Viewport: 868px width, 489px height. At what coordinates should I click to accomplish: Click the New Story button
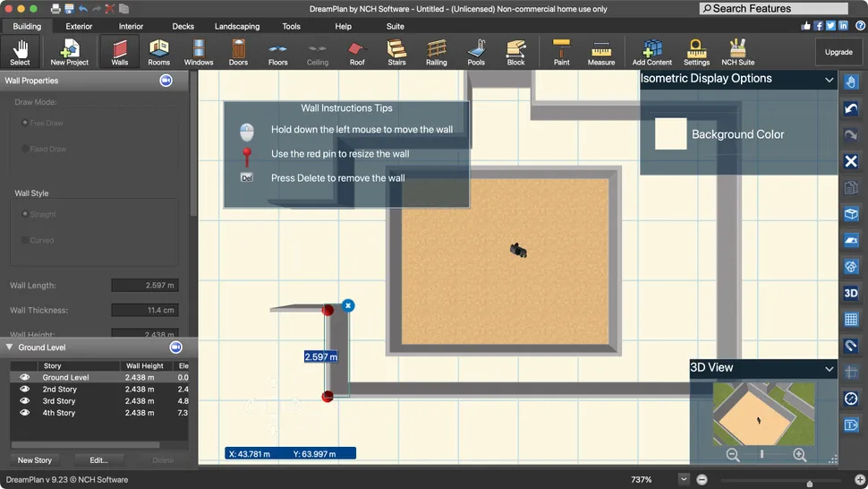tap(35, 460)
